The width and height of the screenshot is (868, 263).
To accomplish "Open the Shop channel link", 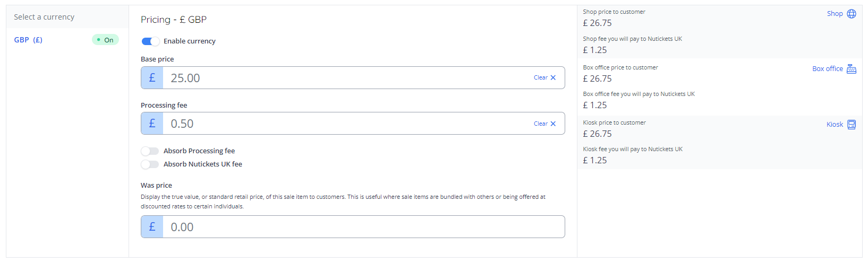I will point(835,14).
